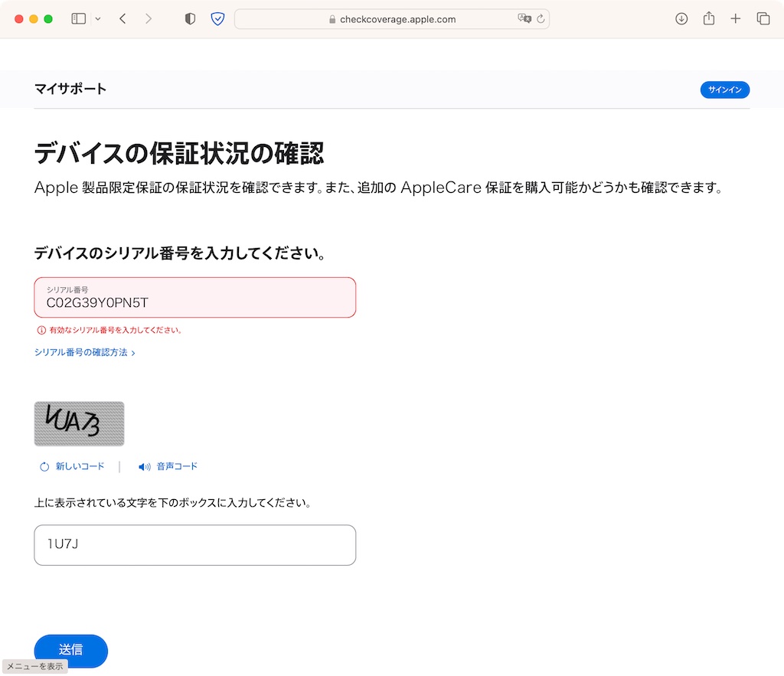Open the シリアル番号の確認方法 link
This screenshot has height=676, width=784.
point(85,352)
